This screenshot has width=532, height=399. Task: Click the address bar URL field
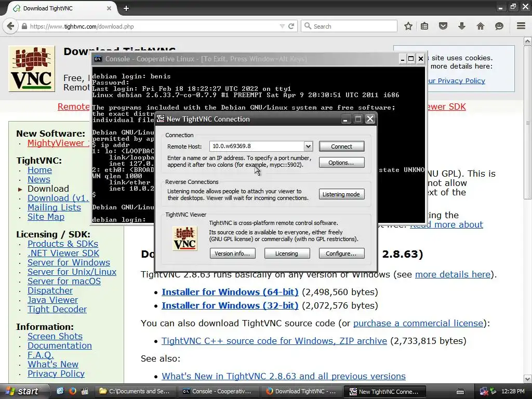coord(153,26)
